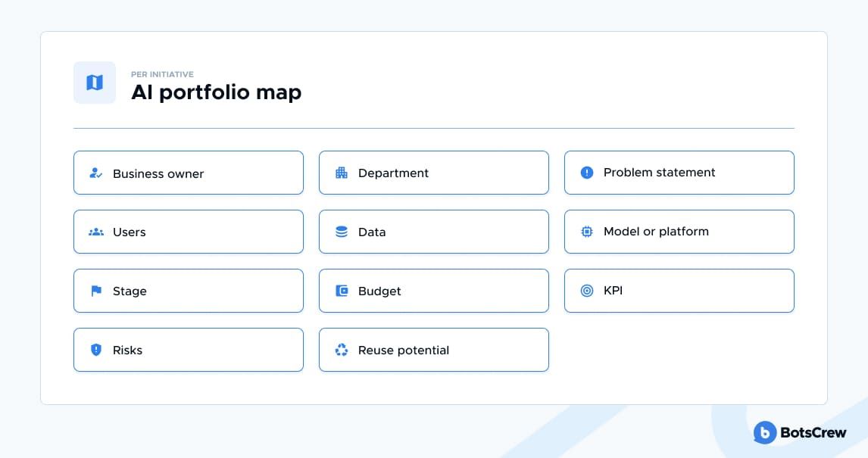Select the Reuse potential label
The height and width of the screenshot is (458, 868).
(404, 351)
